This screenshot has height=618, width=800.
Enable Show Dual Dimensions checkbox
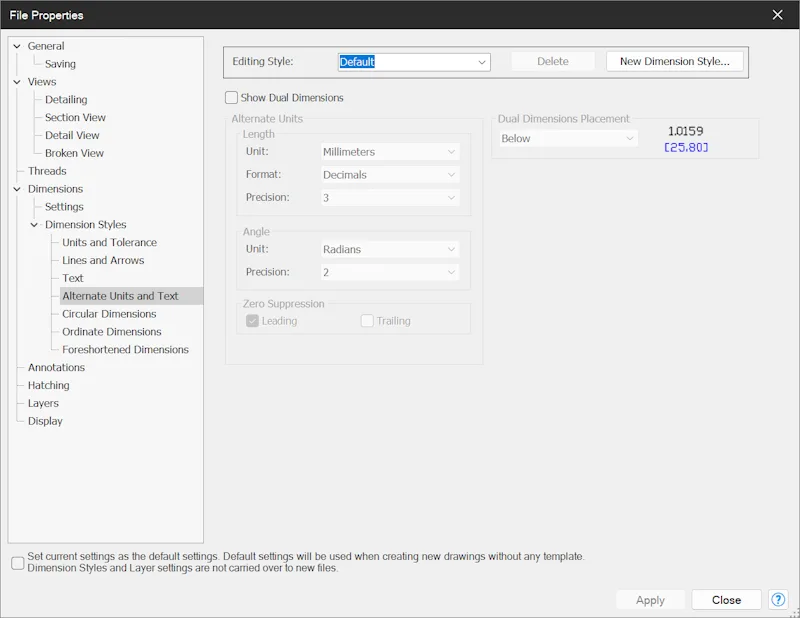click(231, 97)
